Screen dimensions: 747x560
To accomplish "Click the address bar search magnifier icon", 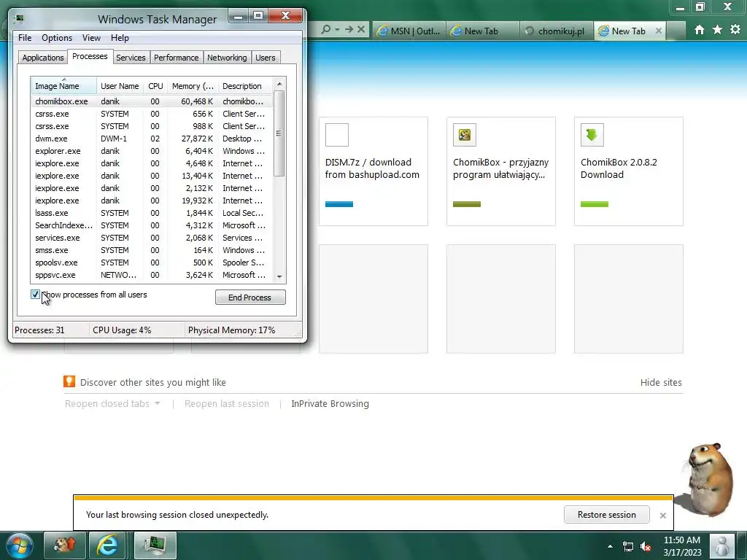I will click(x=325, y=29).
